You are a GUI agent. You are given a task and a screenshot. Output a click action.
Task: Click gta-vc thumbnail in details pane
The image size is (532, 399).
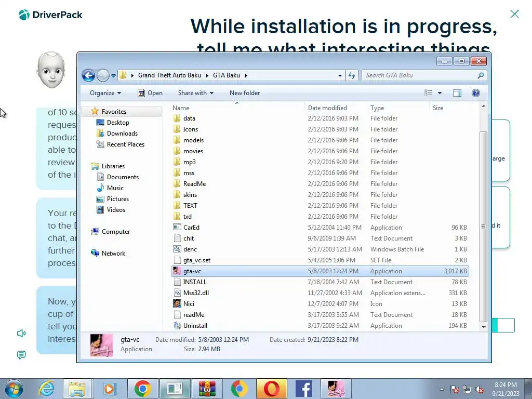pos(101,345)
